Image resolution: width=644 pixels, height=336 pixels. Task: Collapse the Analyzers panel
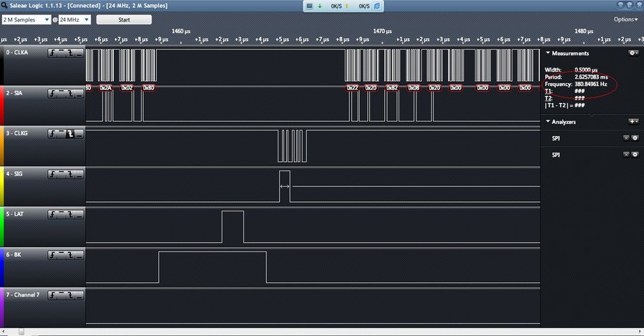[x=548, y=122]
